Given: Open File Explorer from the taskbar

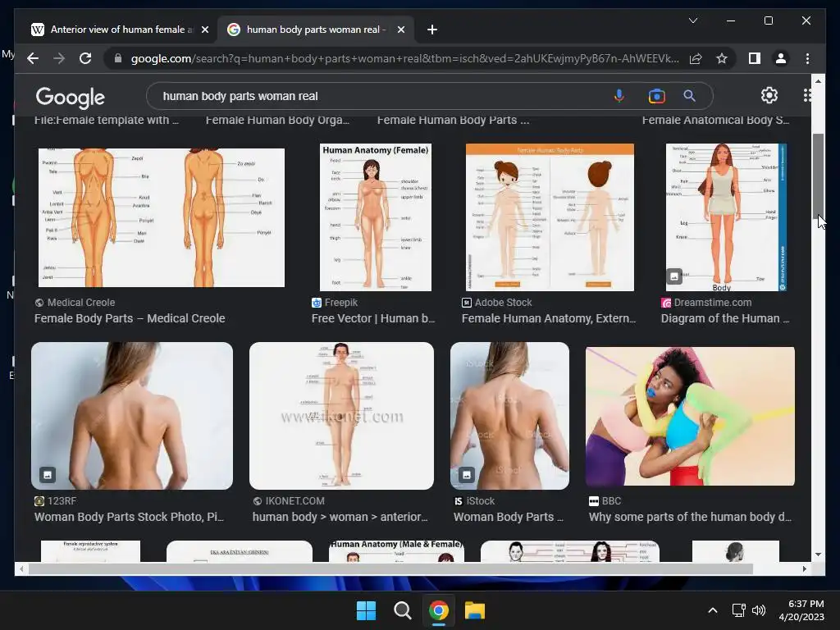Looking at the screenshot, I should tap(475, 610).
